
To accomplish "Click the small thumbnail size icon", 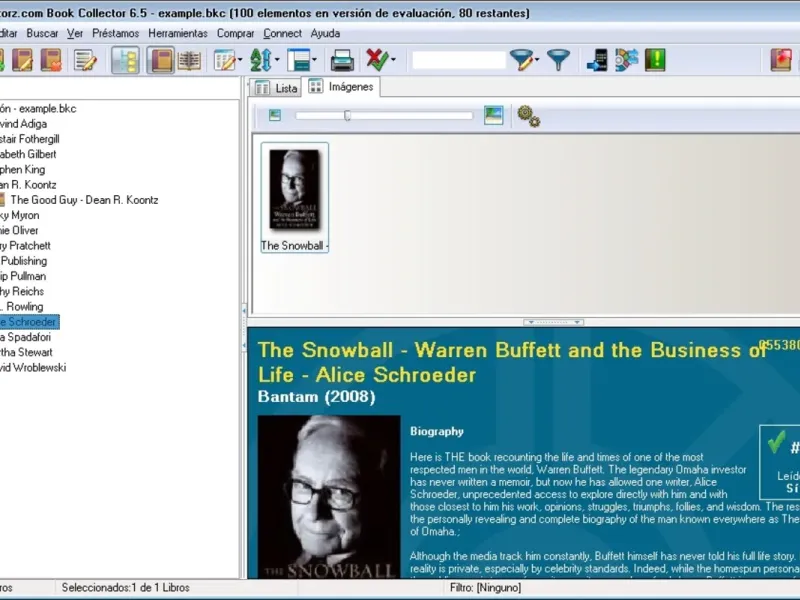I will 274,115.
